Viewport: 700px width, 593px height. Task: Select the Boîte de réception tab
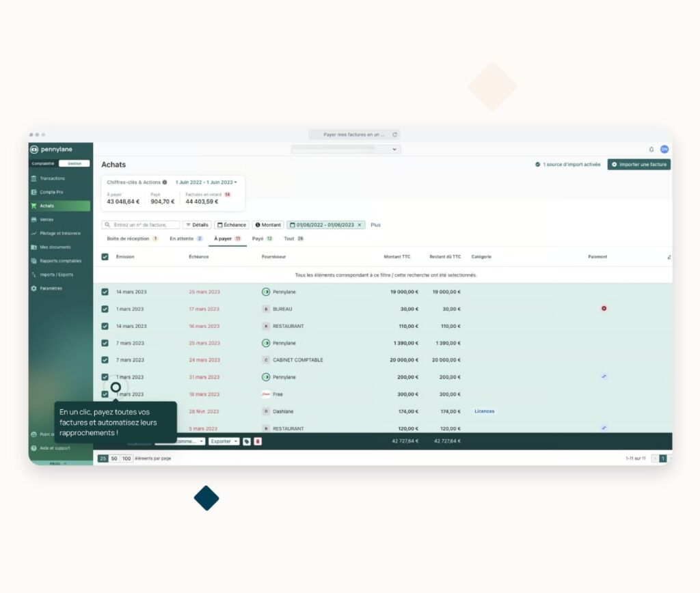132,238
